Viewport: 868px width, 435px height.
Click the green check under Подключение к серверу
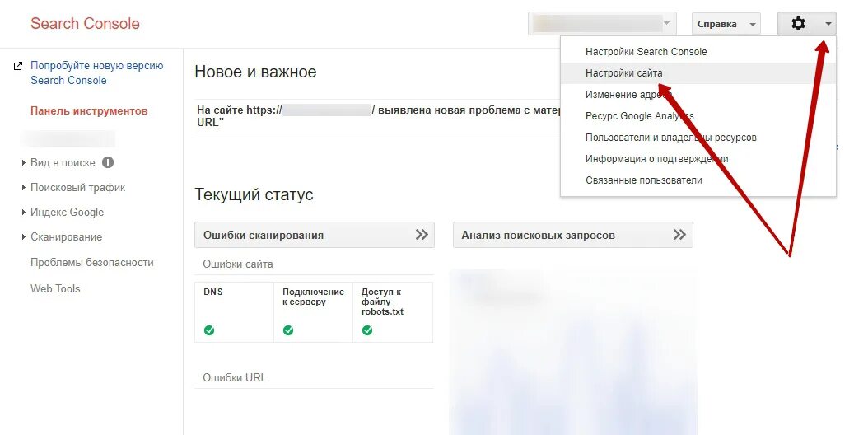pyautogui.click(x=288, y=330)
